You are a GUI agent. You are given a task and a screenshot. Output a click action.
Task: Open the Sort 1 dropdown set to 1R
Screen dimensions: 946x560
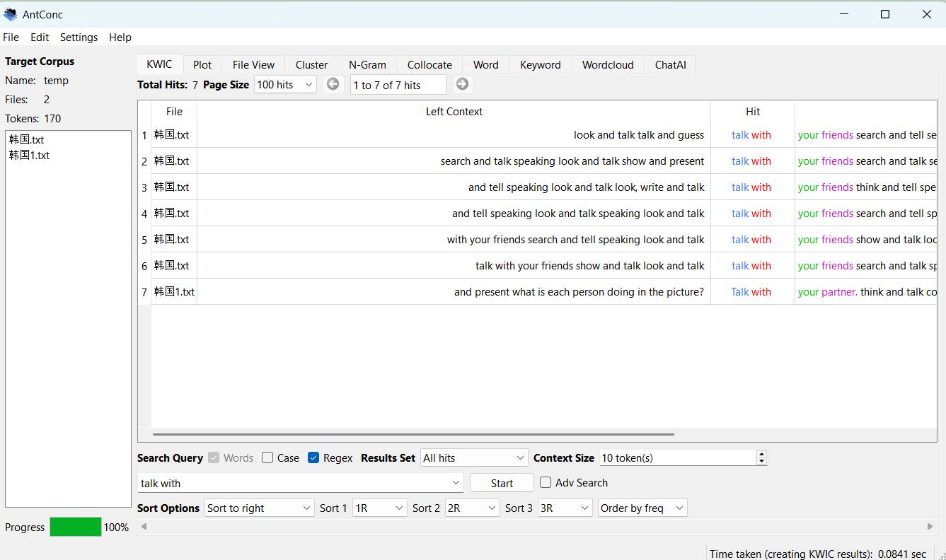tap(379, 508)
